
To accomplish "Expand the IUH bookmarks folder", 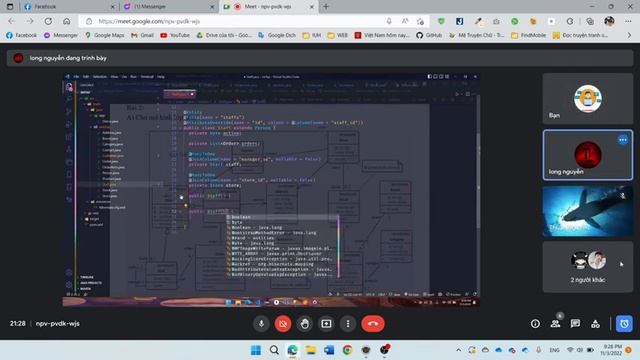I will pos(312,36).
